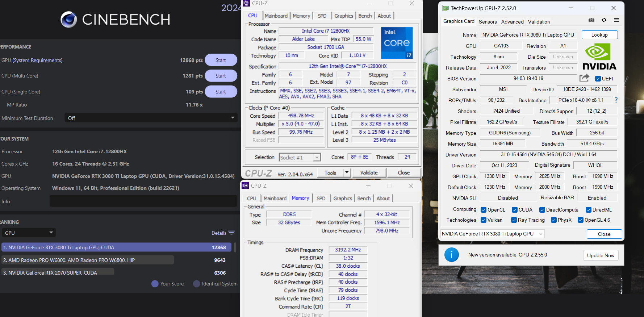Click Update Now for GPU-Z
This screenshot has height=317, width=644.
(601, 255)
